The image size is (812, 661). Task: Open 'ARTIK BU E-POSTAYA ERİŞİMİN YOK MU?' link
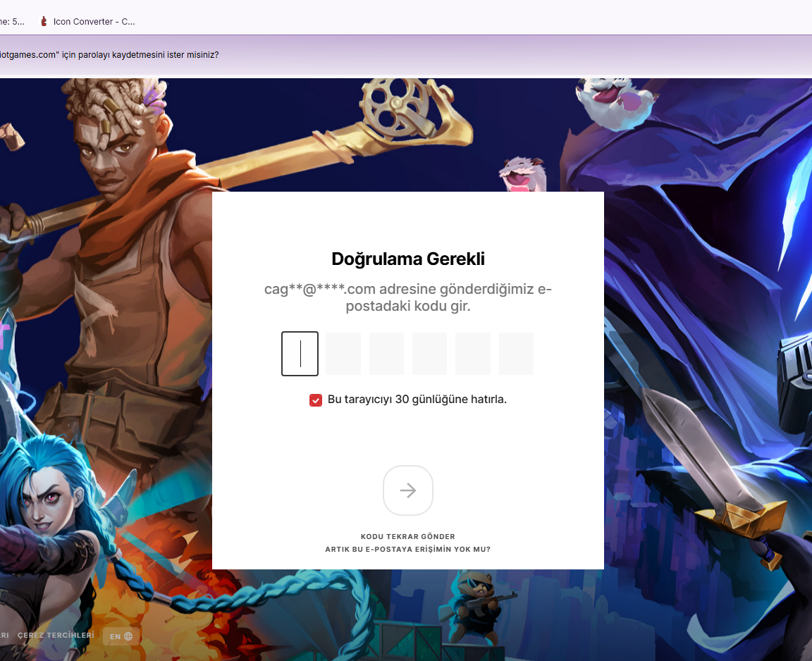pyautogui.click(x=408, y=549)
